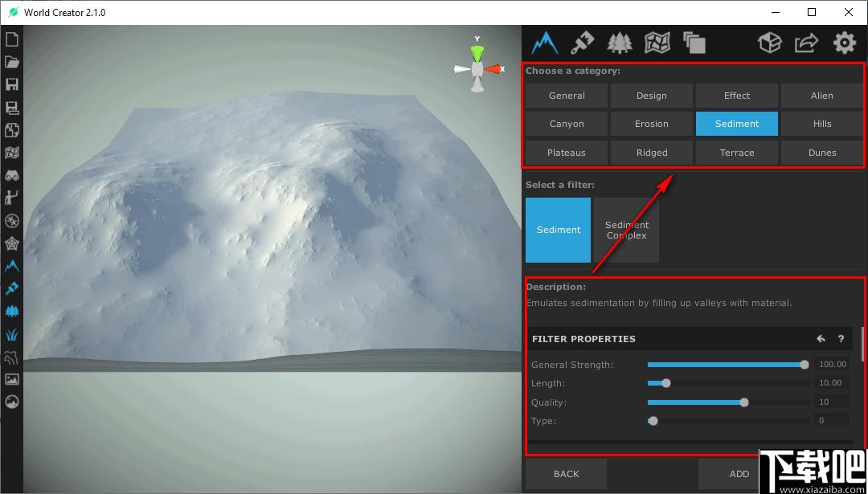The width and height of the screenshot is (868, 494).
Task: Click the new project page icon
Action: click(x=12, y=39)
